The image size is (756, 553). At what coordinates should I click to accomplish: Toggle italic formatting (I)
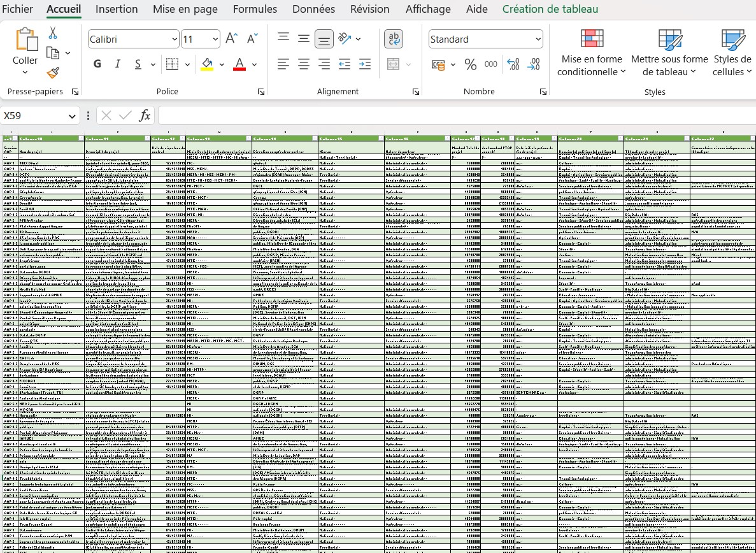pyautogui.click(x=117, y=64)
